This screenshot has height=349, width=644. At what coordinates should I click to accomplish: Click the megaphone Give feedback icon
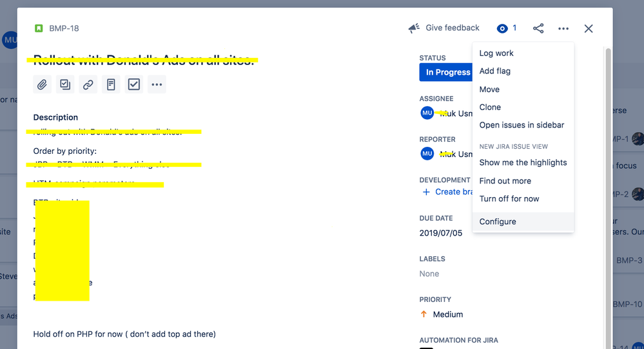414,28
